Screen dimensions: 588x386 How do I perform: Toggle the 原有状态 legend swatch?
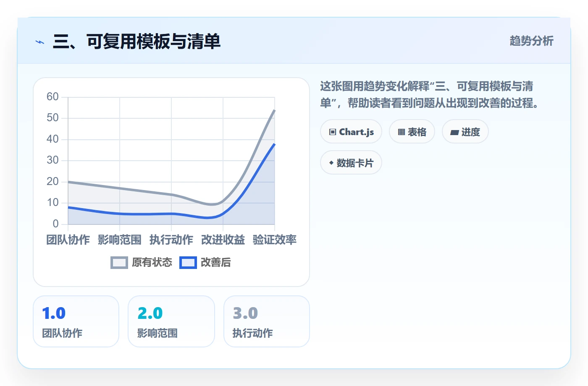[x=119, y=263]
